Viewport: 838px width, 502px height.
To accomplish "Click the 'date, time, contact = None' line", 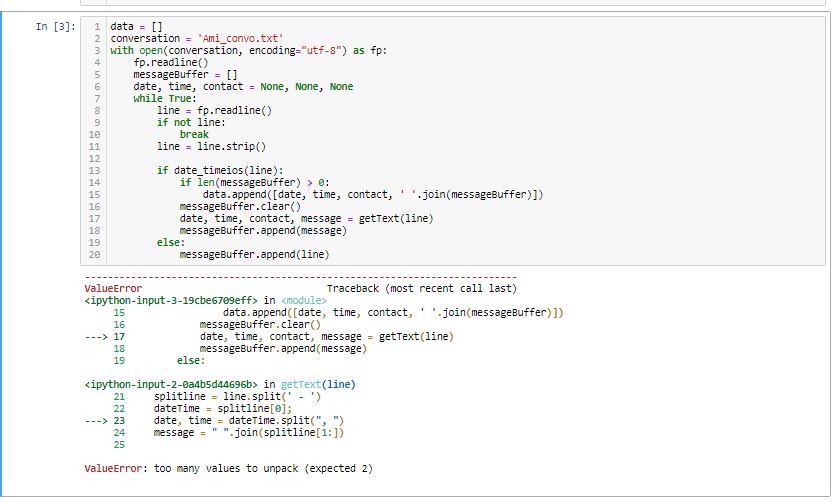I will 243,87.
